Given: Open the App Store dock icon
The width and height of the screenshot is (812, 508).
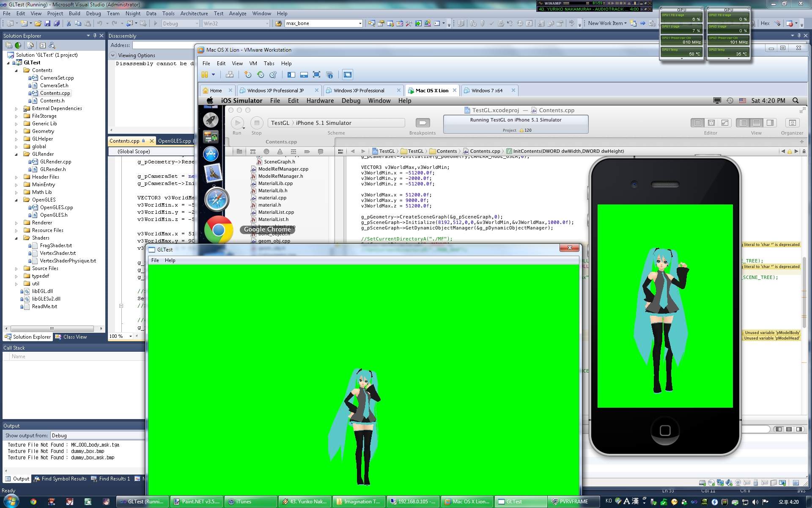Looking at the screenshot, I should tap(211, 154).
